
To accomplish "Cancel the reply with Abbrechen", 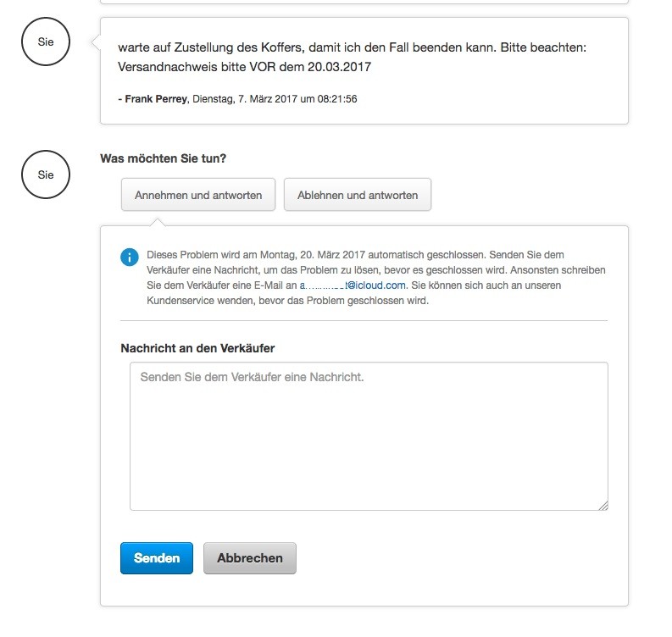I will coord(249,557).
